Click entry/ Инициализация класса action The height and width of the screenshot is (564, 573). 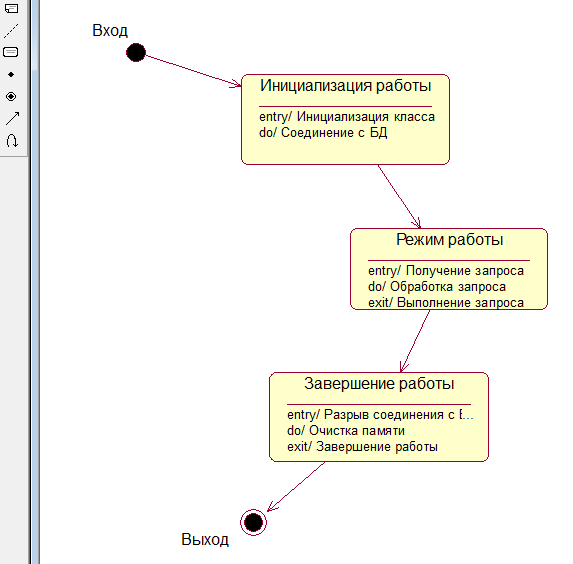pos(347,117)
